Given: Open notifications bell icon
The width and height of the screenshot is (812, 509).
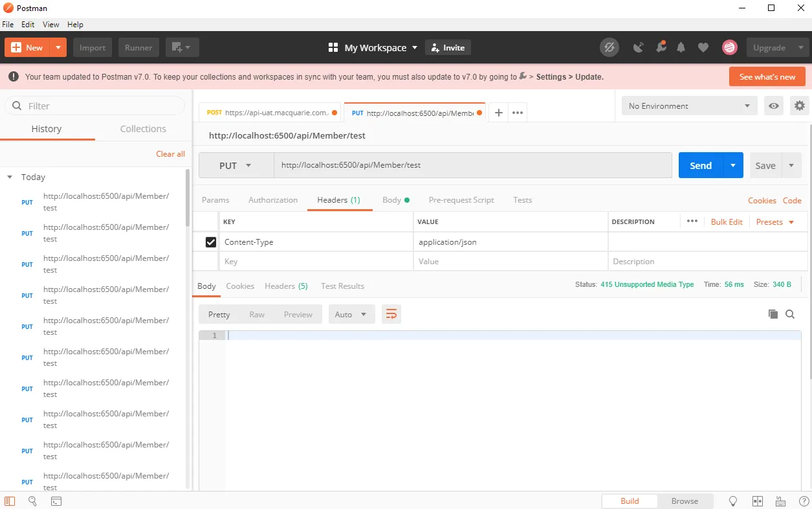Looking at the screenshot, I should [x=681, y=47].
